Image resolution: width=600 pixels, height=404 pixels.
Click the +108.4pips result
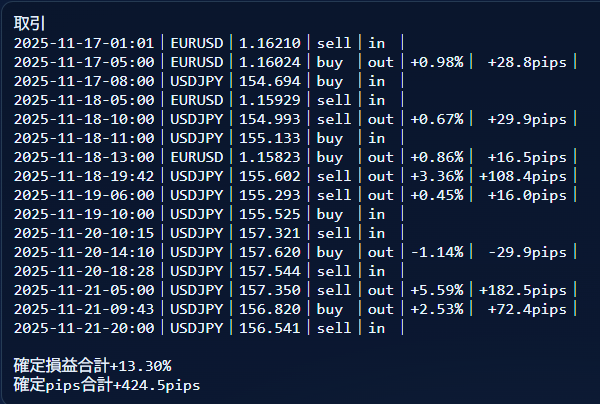pos(524,176)
